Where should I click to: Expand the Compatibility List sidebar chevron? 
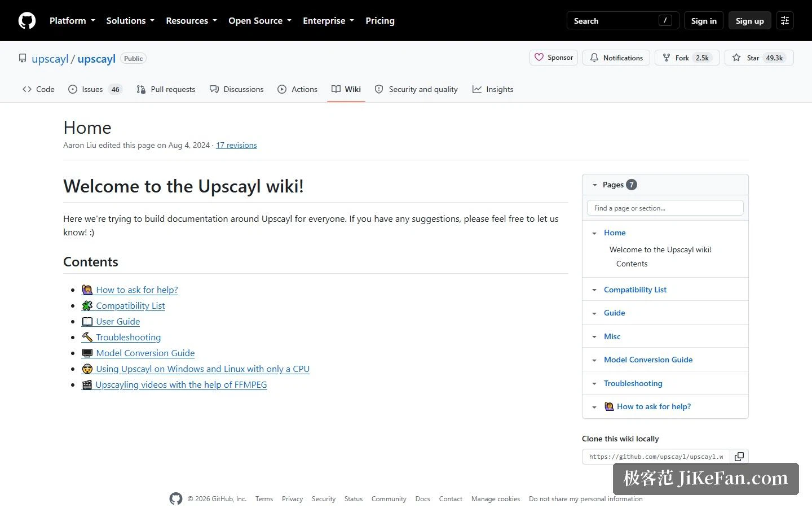(x=594, y=290)
